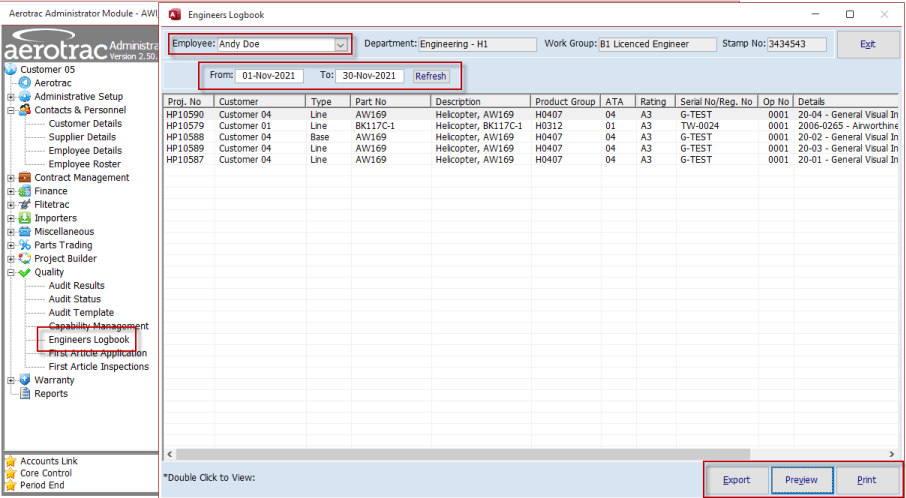Image resolution: width=906 pixels, height=498 pixels.
Task: Collapse the Quality tree node
Action: click(x=10, y=272)
